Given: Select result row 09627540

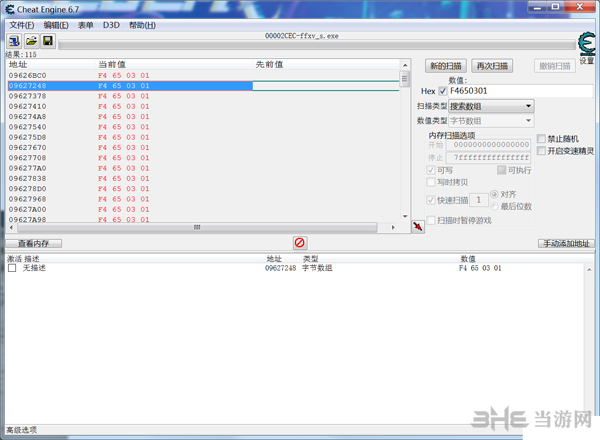Looking at the screenshot, I should pyautogui.click(x=203, y=127).
